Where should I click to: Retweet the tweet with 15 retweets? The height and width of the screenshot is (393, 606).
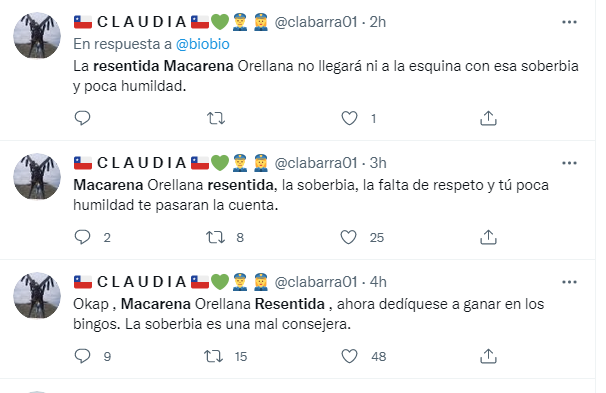click(x=214, y=356)
